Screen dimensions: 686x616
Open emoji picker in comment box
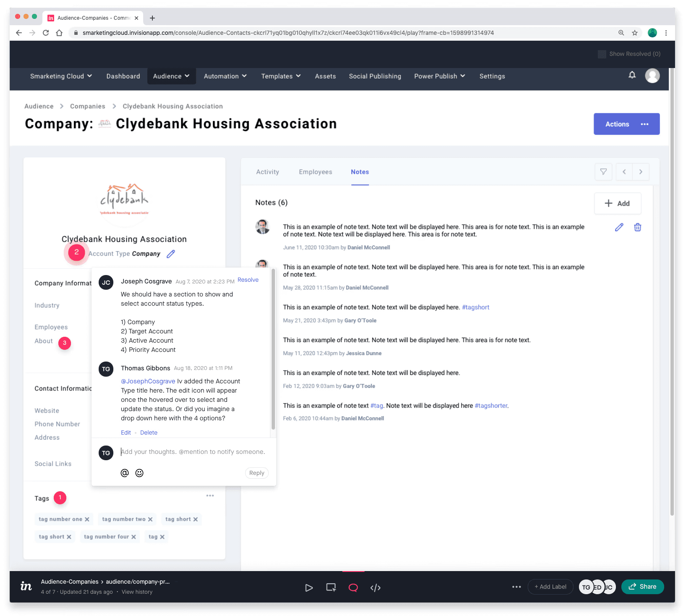click(139, 473)
